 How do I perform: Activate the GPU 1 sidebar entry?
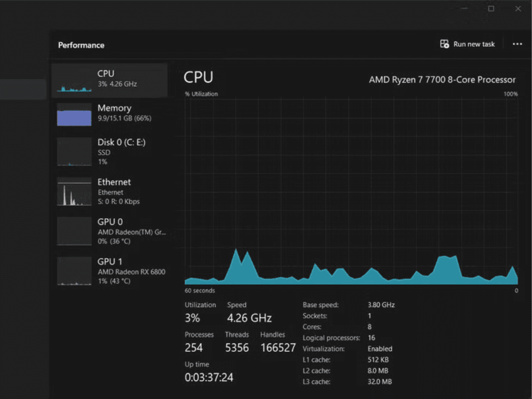tap(109, 271)
